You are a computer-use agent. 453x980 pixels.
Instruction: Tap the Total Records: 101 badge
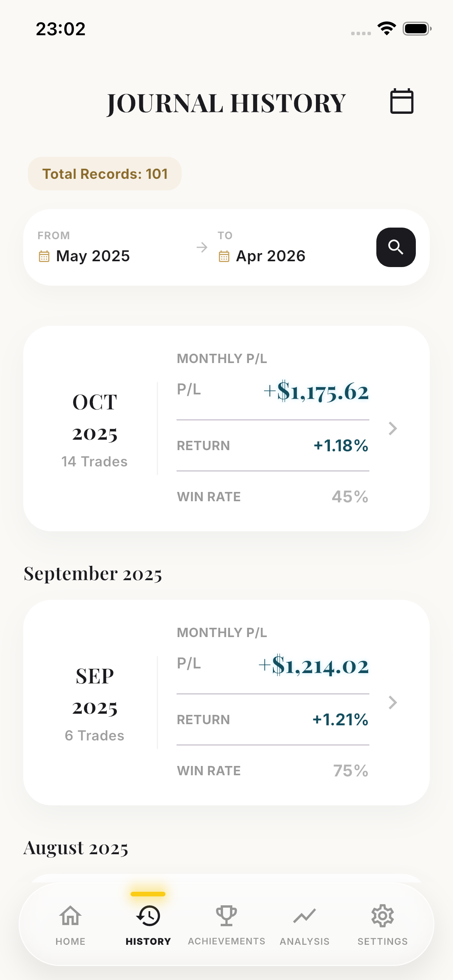105,174
